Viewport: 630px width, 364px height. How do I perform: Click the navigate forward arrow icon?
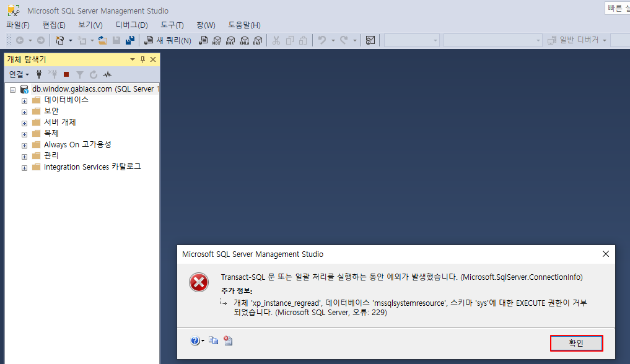pos(41,40)
